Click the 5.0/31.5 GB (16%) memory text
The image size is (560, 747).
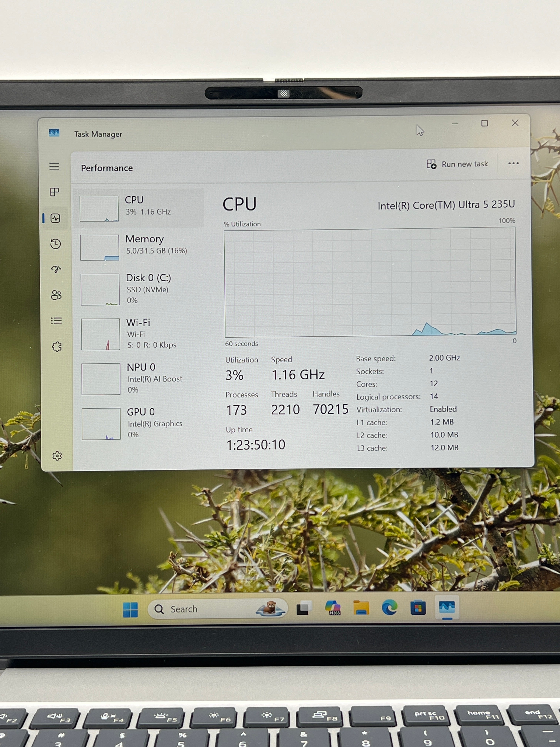[x=157, y=251]
